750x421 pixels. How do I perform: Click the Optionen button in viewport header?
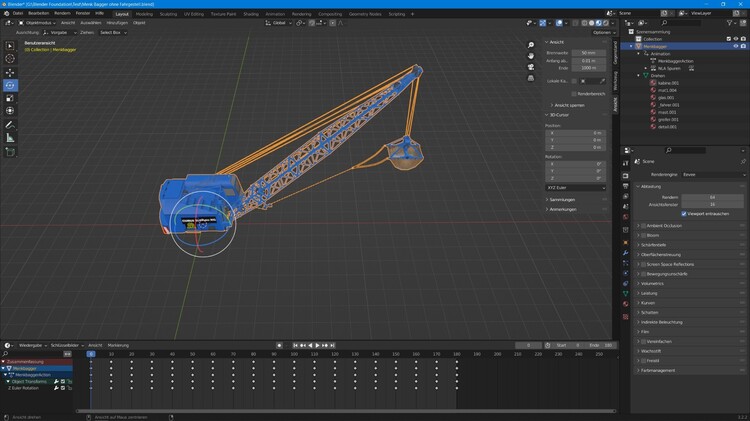coord(601,32)
